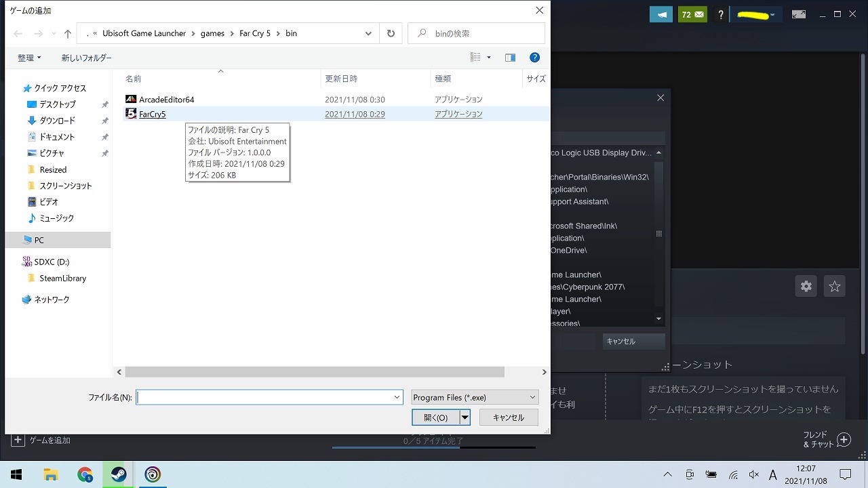Screen dimensions: 868x488
Task: Click キャンセル in the Steam dialog behind
Action: (x=633, y=342)
